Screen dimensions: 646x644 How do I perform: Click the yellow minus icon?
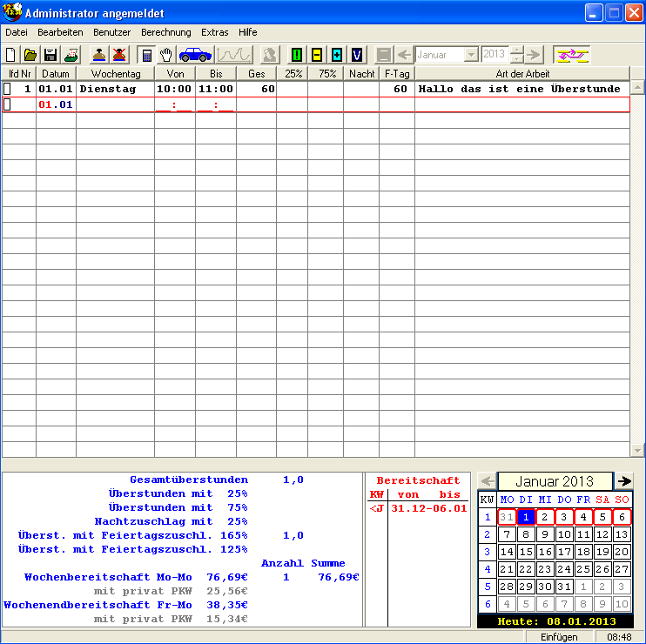[x=316, y=55]
